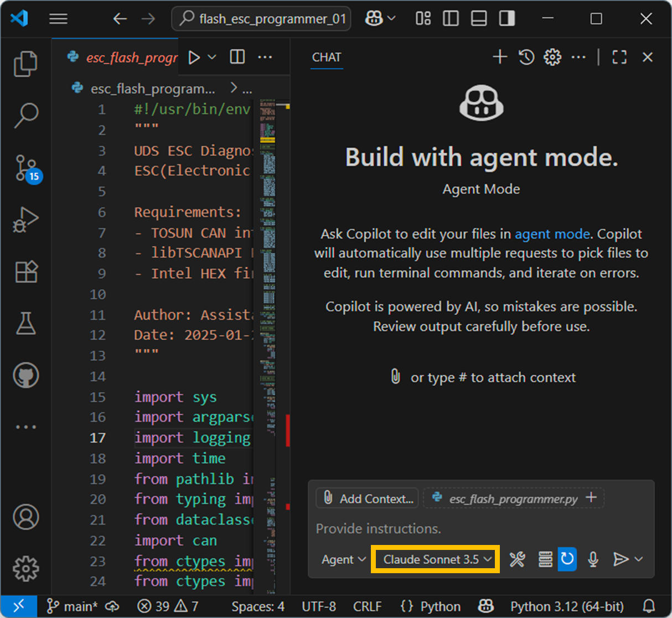
Task: Customize layout from title bar
Action: (x=423, y=19)
